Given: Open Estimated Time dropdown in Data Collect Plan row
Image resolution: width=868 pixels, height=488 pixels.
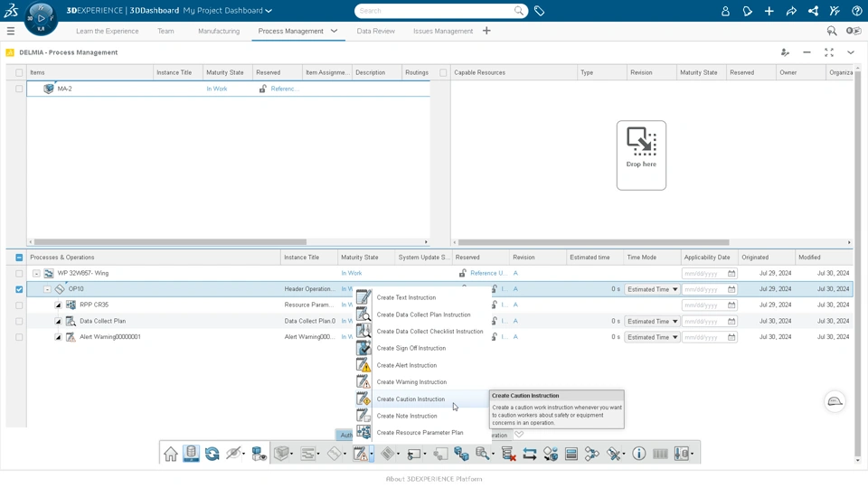Looking at the screenshot, I should pyautogui.click(x=652, y=321).
